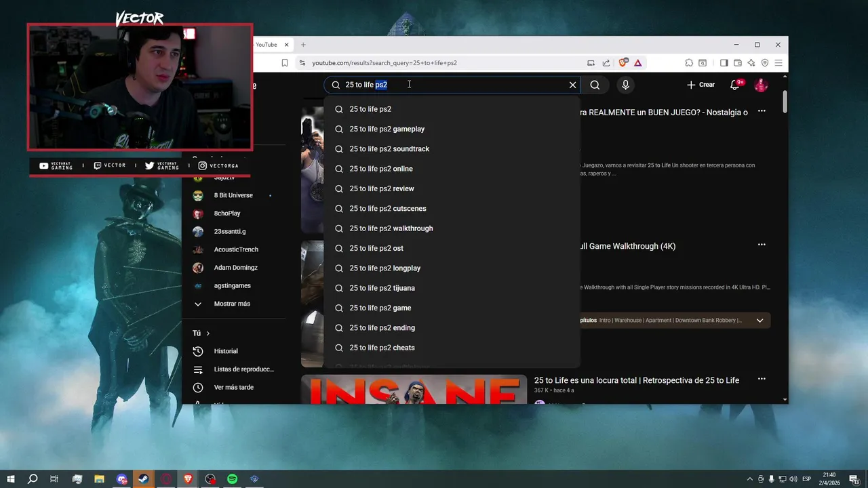Image resolution: width=868 pixels, height=488 pixels.
Task: Choose suggestion "25 to life ps2 ending"
Action: pos(452,327)
